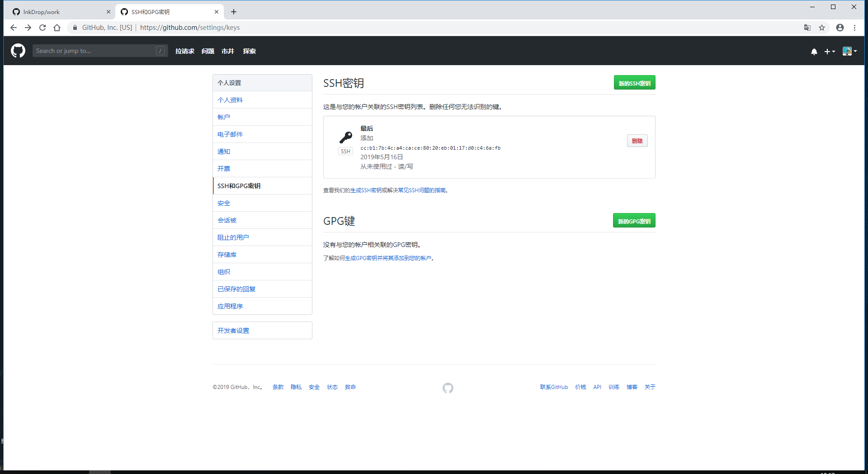This screenshot has width=868, height=474.
Task: Open the notifications bell
Action: click(814, 52)
